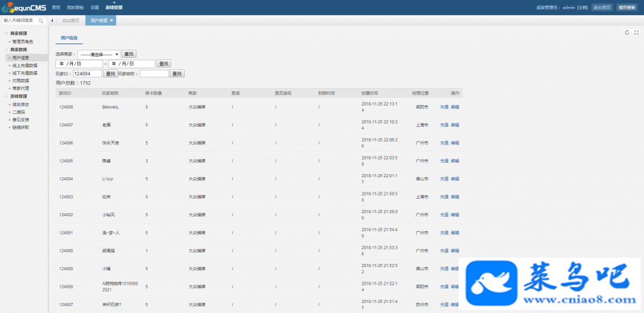Click 充值 for user 124896
644x313 pixels.
point(444,143)
